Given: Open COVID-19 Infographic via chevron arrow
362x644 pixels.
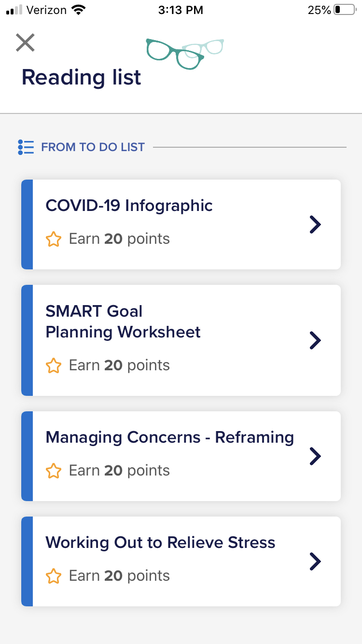Looking at the screenshot, I should pos(315,224).
